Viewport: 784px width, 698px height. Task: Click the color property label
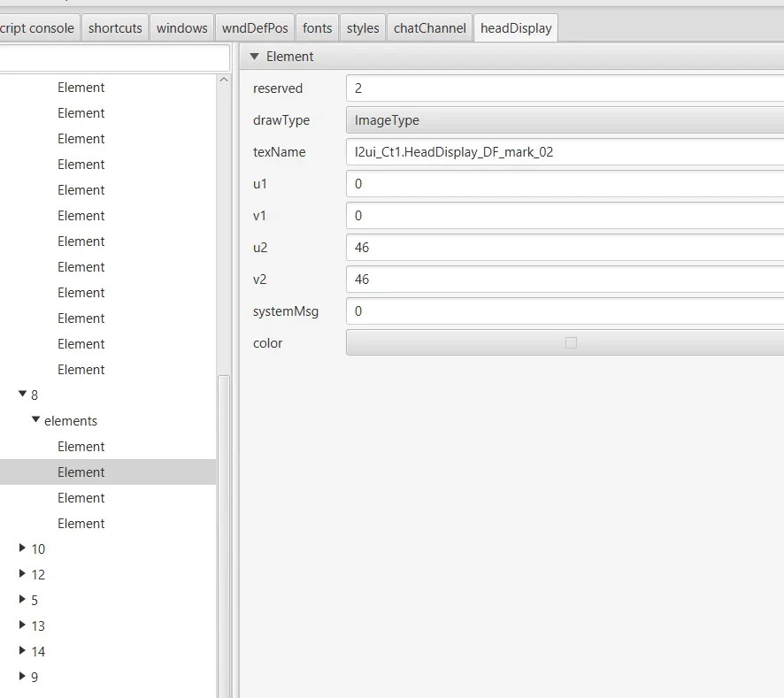click(x=267, y=343)
